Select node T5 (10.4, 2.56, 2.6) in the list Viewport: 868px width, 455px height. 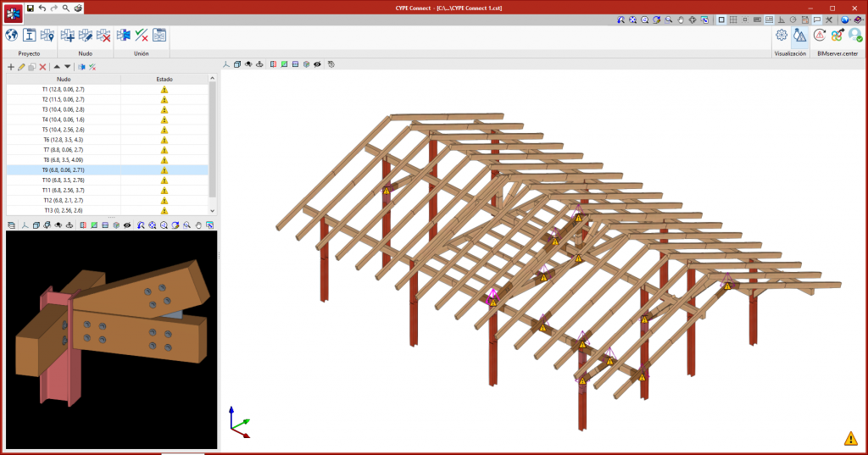[x=64, y=130]
